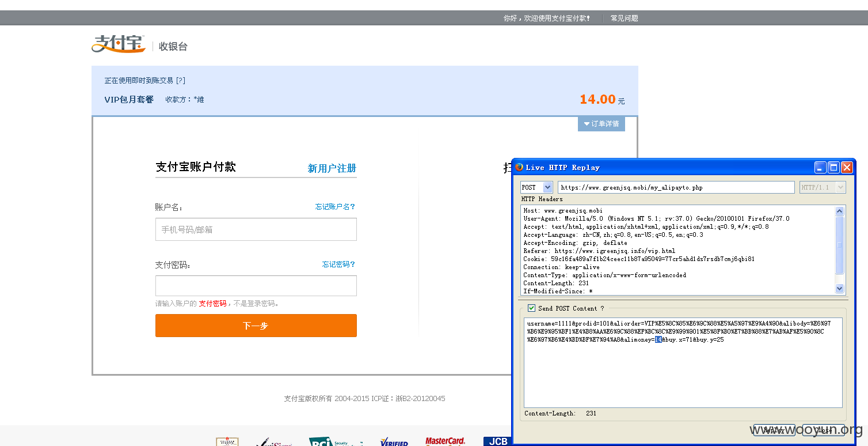Open the POST method dropdown
The height and width of the screenshot is (446, 868).
click(x=536, y=187)
